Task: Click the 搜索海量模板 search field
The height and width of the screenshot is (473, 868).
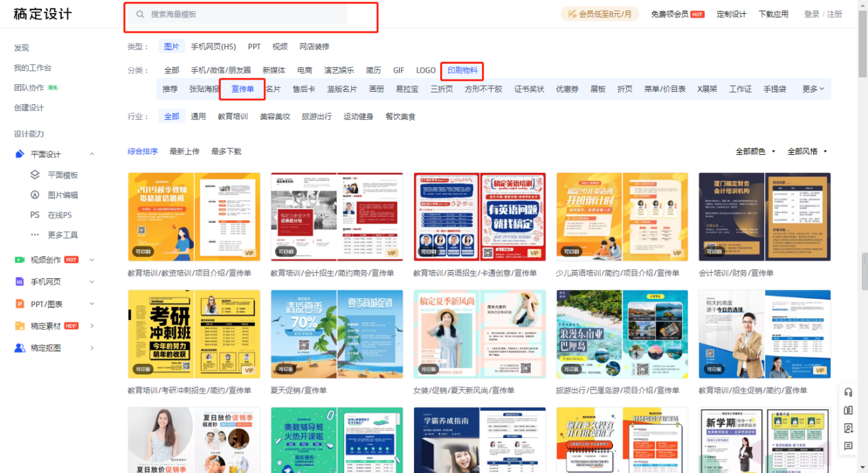Action: pyautogui.click(x=238, y=14)
